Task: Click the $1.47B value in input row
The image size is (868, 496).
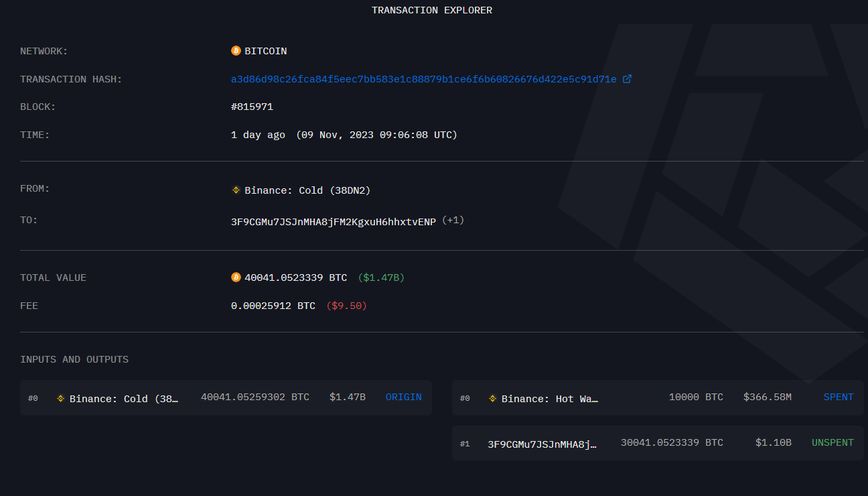Action: [348, 397]
